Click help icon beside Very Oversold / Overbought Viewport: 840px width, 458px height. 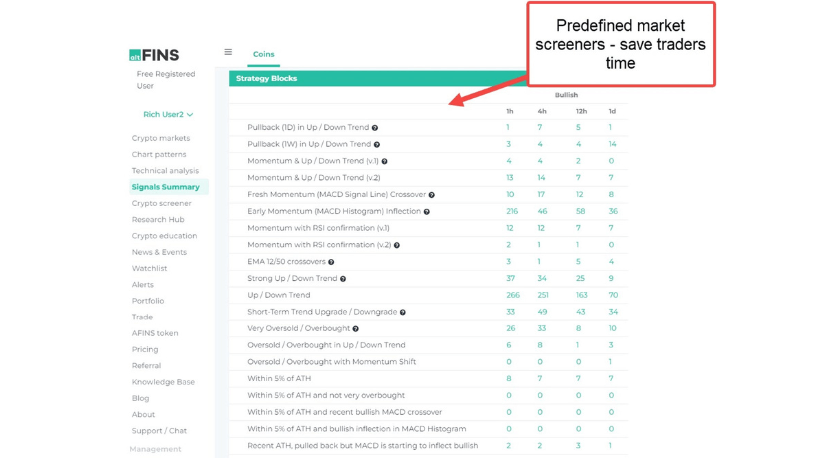[x=355, y=329]
